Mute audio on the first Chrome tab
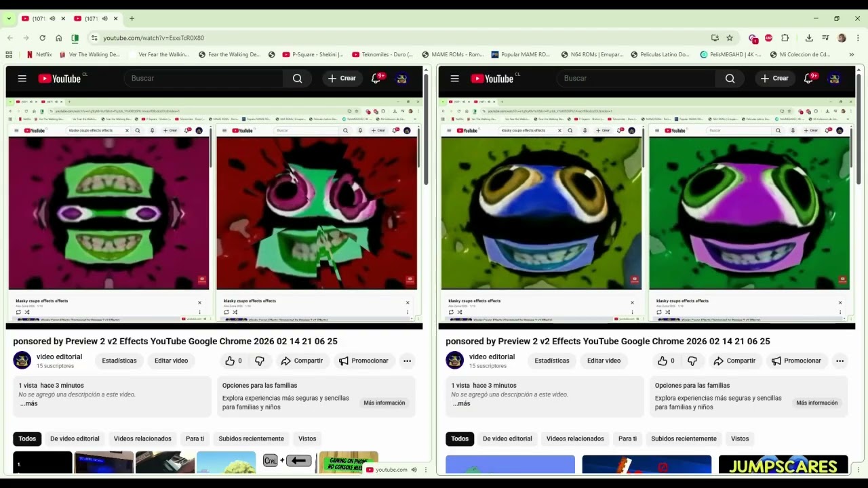Viewport: 868px width, 488px height. pos(52,18)
